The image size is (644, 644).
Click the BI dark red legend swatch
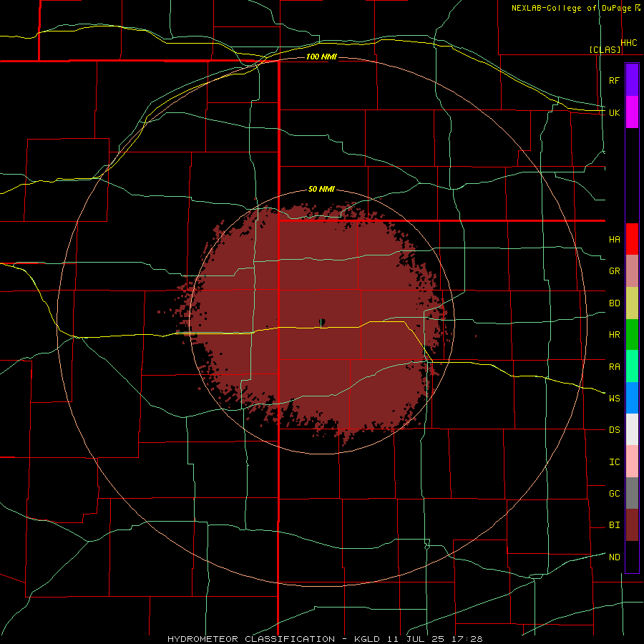[x=632, y=525]
